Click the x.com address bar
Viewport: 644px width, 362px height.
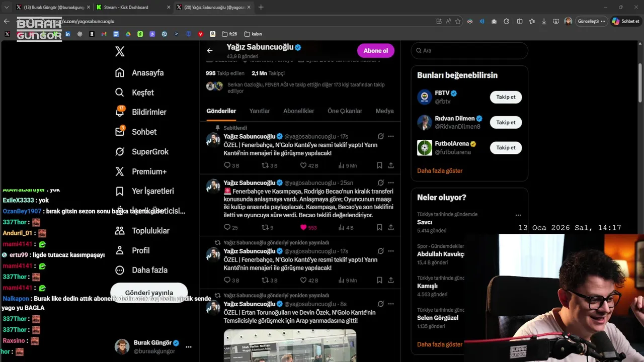(247, 21)
